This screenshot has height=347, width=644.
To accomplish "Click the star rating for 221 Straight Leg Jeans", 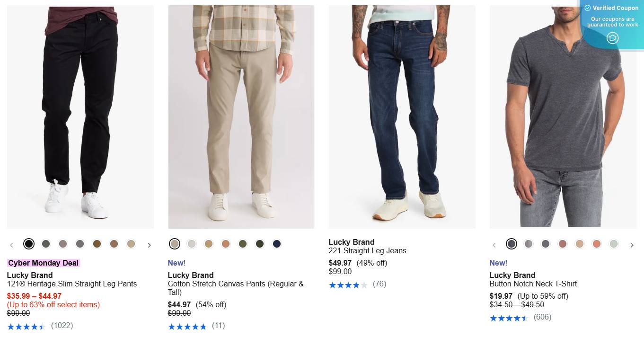I will point(348,285).
